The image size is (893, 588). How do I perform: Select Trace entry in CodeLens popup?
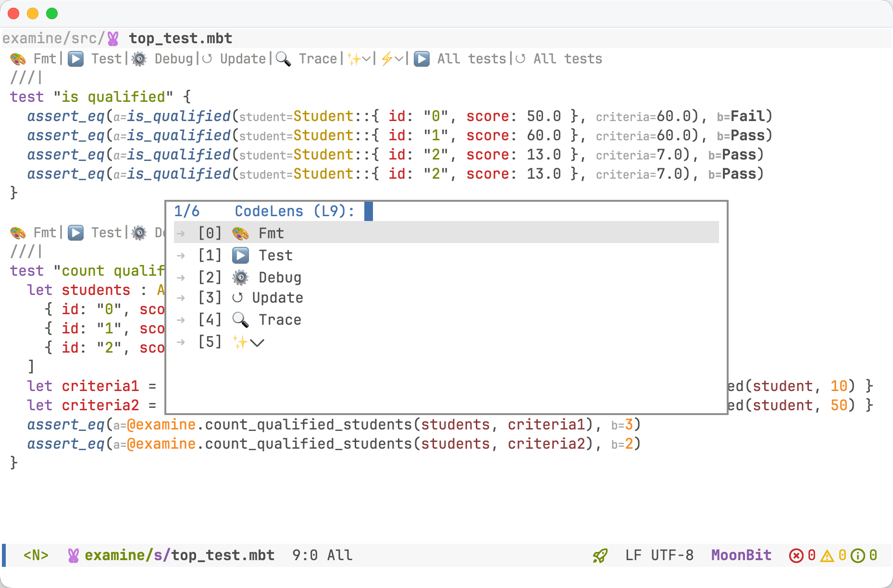[x=280, y=319]
